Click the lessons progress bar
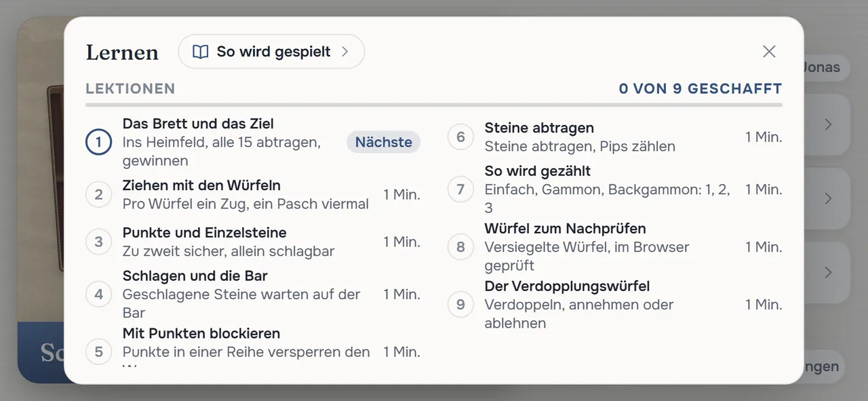The width and height of the screenshot is (868, 401). 434,105
